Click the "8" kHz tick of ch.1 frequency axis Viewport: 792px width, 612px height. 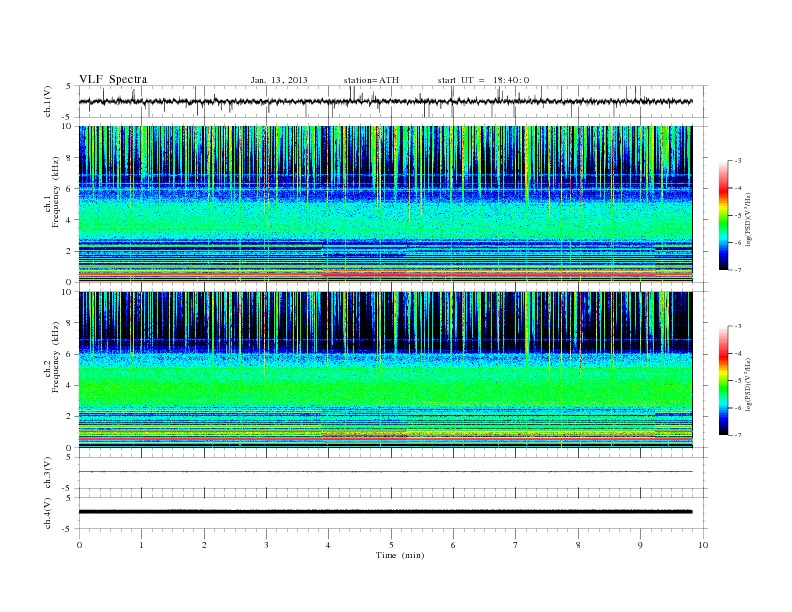(x=70, y=158)
